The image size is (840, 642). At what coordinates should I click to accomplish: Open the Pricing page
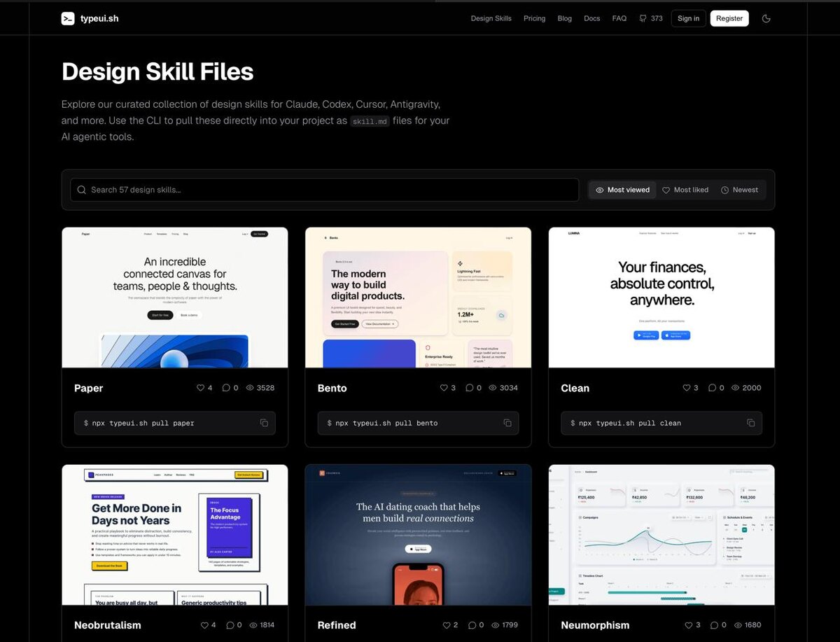(x=534, y=18)
